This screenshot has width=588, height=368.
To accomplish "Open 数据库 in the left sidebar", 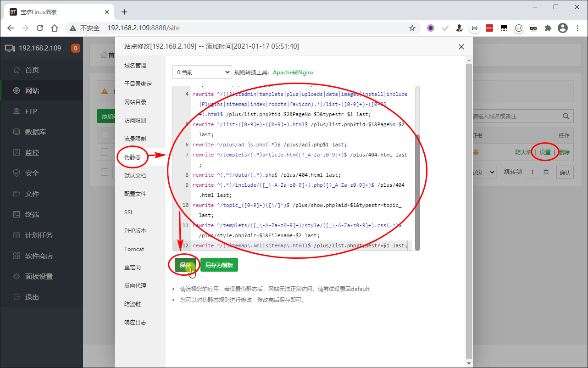I will 41,132.
